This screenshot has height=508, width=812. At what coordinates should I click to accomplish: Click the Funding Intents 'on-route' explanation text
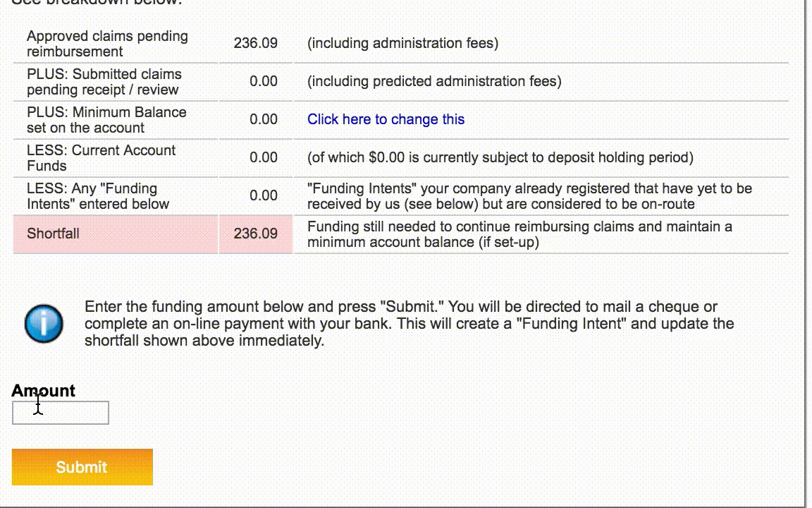529,196
